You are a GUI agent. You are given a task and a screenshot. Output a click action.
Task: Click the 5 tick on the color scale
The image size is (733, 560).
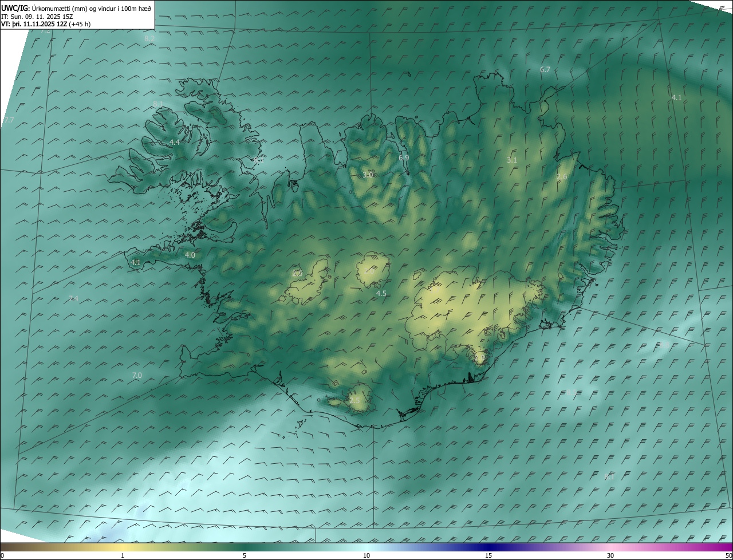pyautogui.click(x=245, y=555)
